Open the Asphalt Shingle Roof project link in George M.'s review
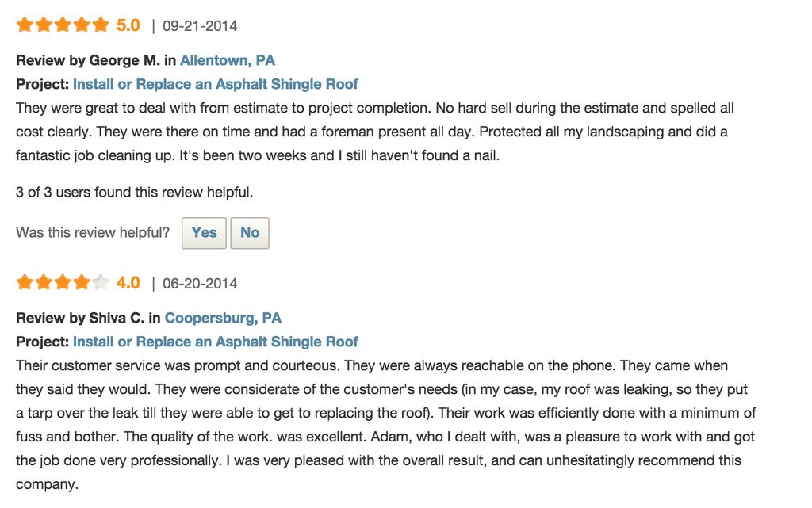 pyautogui.click(x=216, y=84)
